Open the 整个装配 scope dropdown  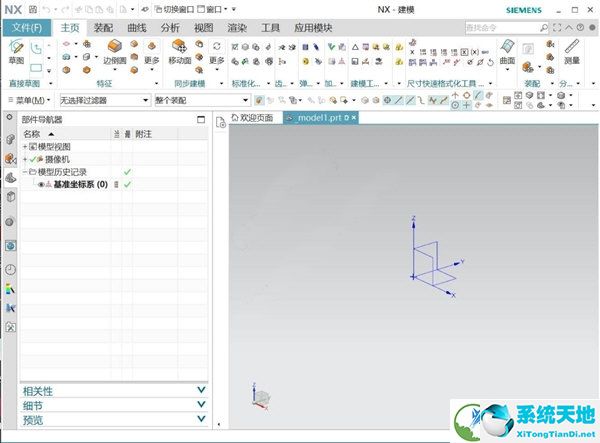pos(202,100)
